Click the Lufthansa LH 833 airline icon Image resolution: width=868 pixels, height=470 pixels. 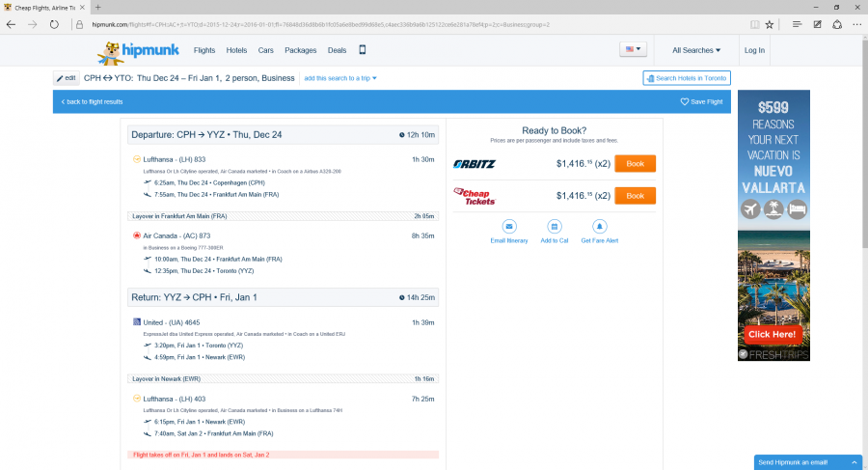click(x=137, y=159)
